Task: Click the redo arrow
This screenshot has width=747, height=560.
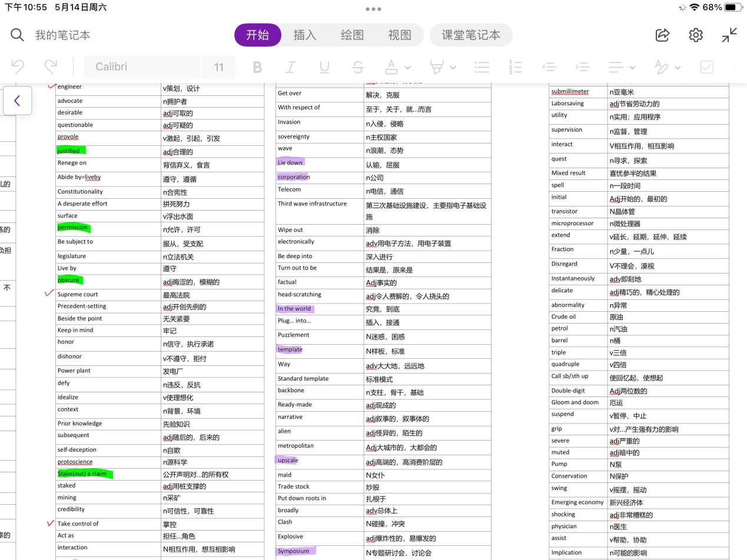Action: point(51,67)
